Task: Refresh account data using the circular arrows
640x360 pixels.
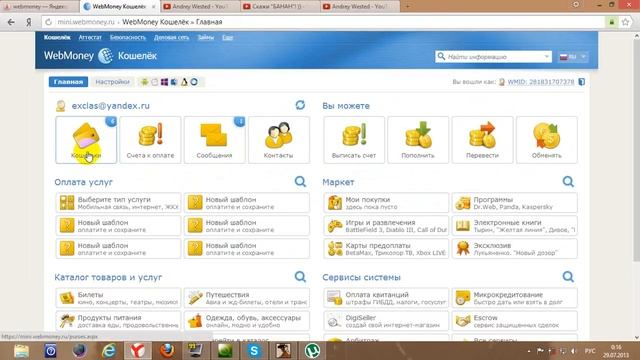Action: point(300,105)
